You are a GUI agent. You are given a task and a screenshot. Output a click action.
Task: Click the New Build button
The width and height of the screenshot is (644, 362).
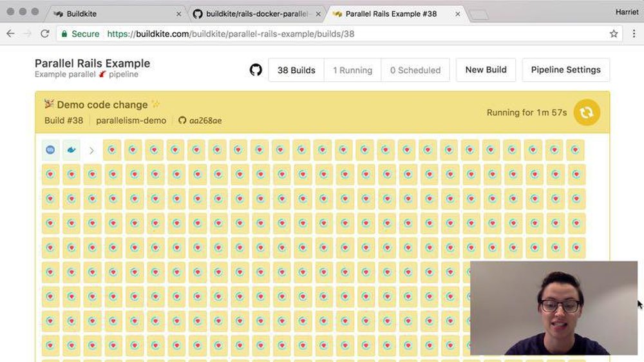tap(486, 70)
